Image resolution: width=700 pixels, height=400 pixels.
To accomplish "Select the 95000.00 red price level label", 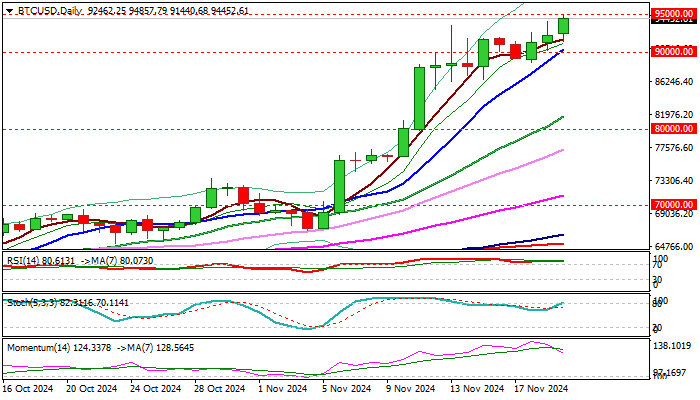I will coord(674,14).
